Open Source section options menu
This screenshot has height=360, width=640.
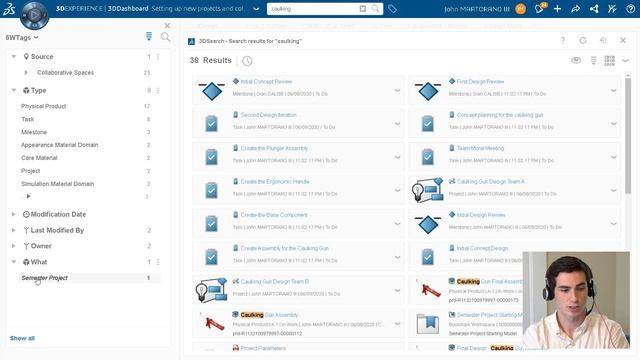click(x=158, y=57)
